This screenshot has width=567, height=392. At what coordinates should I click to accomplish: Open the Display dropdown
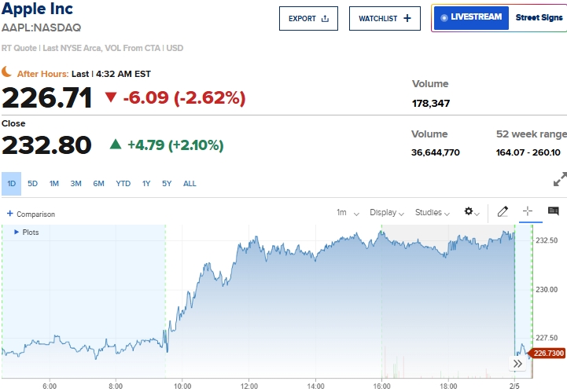pyautogui.click(x=387, y=212)
